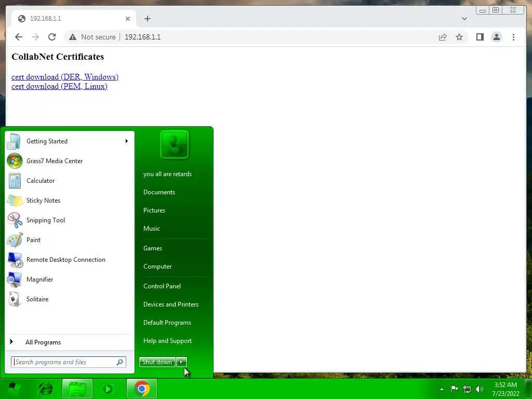Click the network tray icon

click(467, 389)
